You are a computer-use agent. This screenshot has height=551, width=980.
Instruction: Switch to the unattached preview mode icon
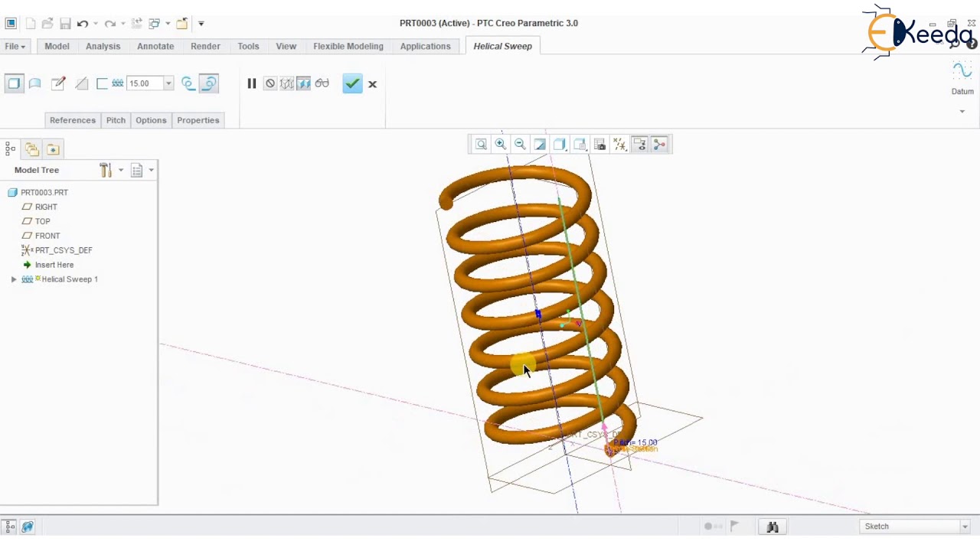click(x=286, y=83)
